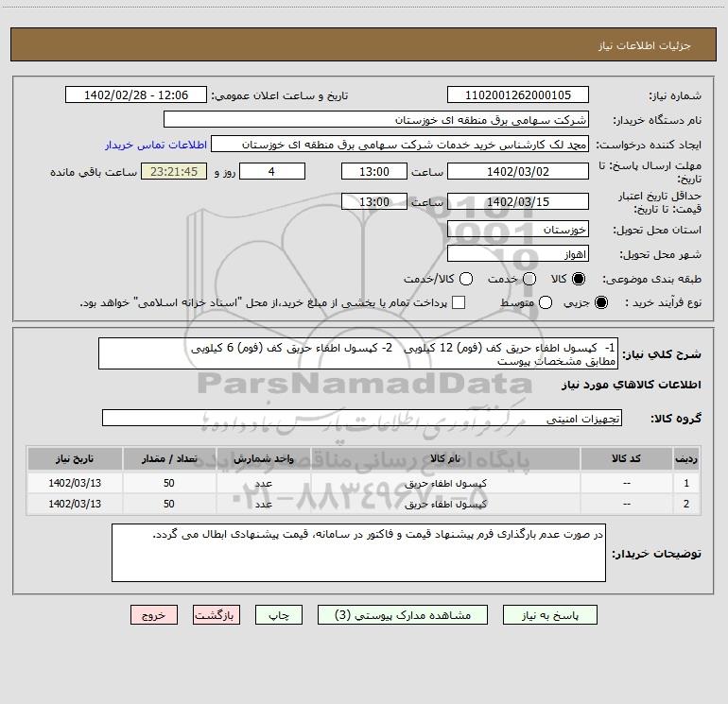
Task: Select the خدمت radio button
Action: tap(529, 280)
